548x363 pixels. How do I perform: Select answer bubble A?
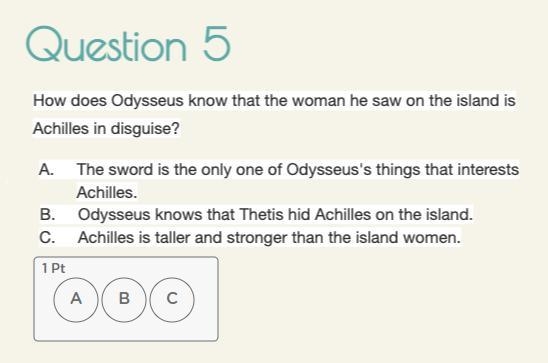pos(76,299)
